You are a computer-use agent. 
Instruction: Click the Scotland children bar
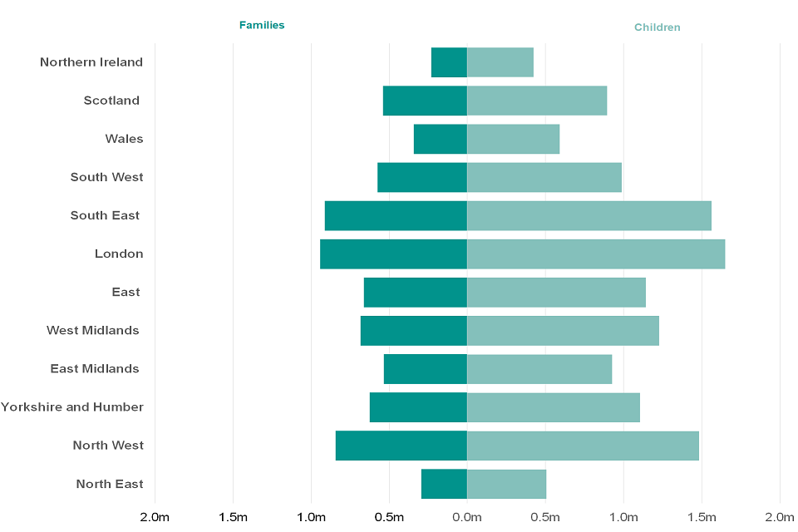point(536,101)
